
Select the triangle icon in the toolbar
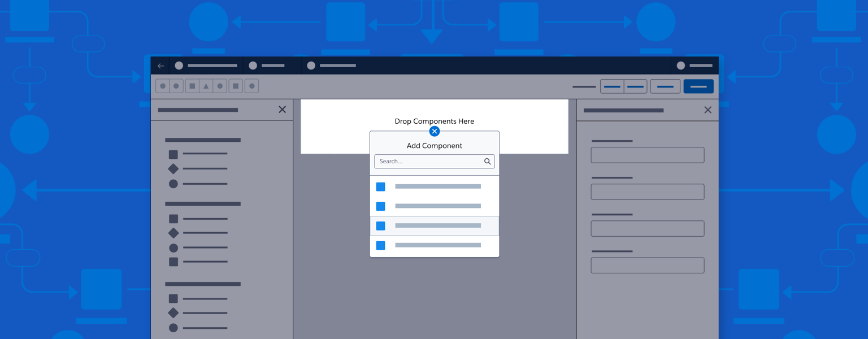click(206, 85)
